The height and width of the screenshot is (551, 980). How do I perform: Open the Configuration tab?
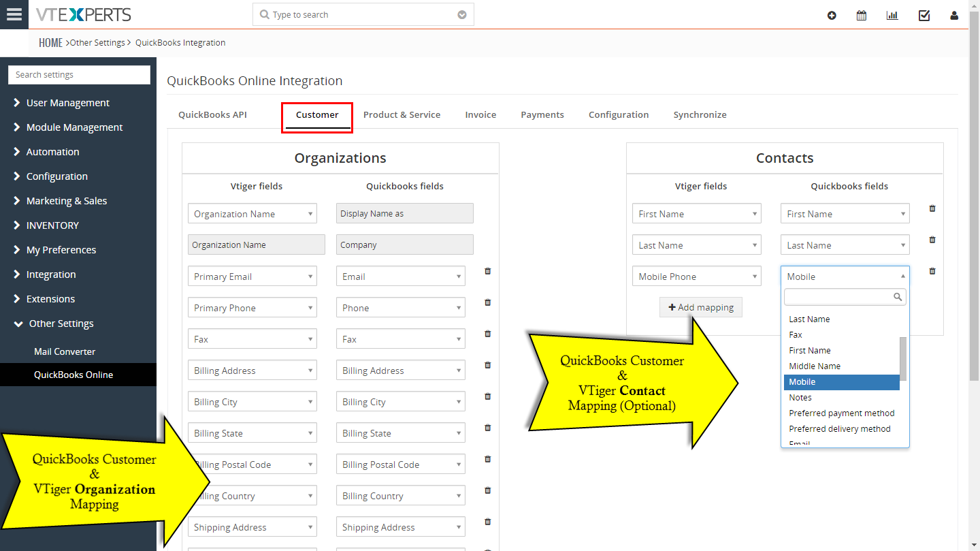pos(619,114)
